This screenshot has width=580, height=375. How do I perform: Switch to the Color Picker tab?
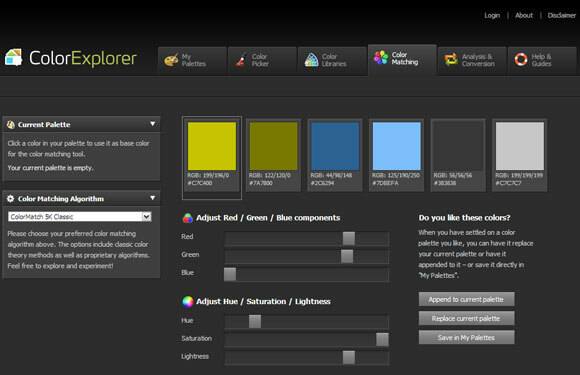(x=262, y=61)
